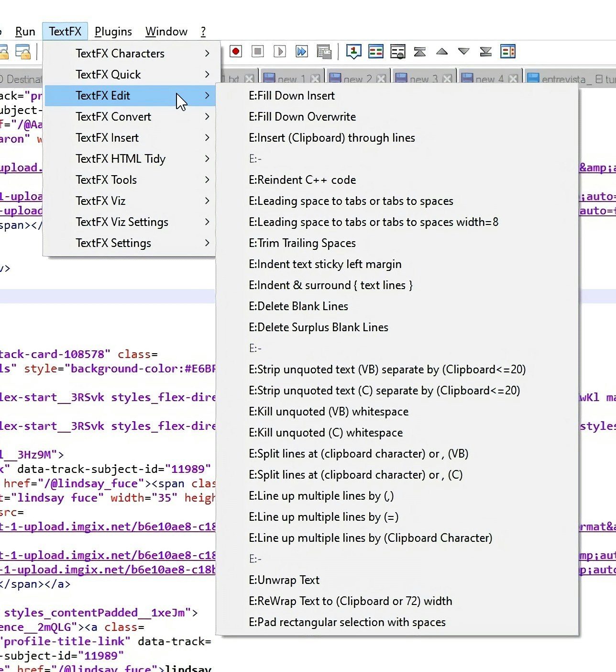
Task: Select E:Line up multiple lines by (=)
Action: pos(397,517)
